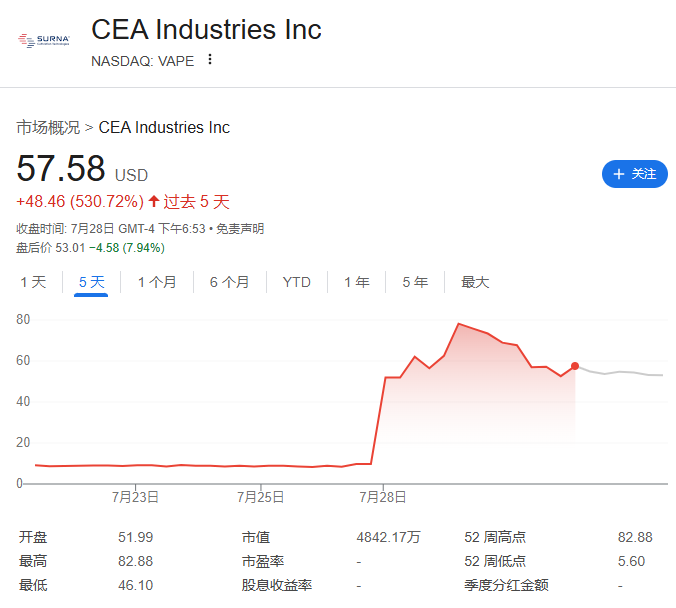676x608 pixels.
Task: Switch chart to 1 个月 range
Action: (157, 282)
